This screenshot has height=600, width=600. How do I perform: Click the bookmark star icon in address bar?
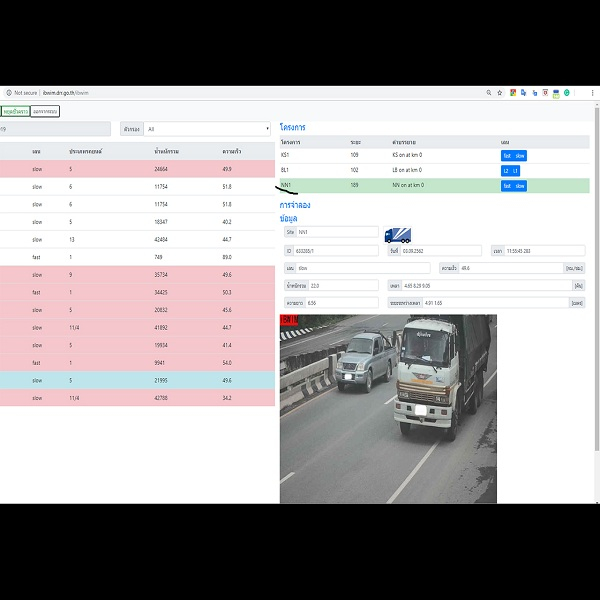(x=500, y=93)
